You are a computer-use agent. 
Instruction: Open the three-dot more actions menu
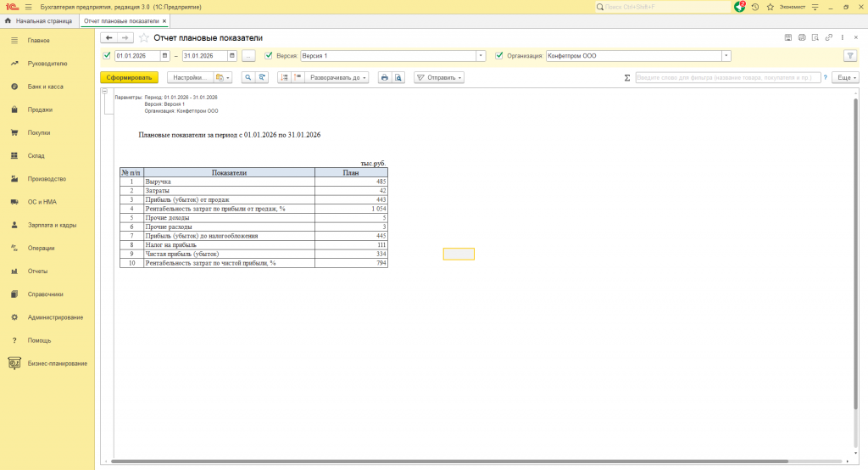(x=843, y=37)
